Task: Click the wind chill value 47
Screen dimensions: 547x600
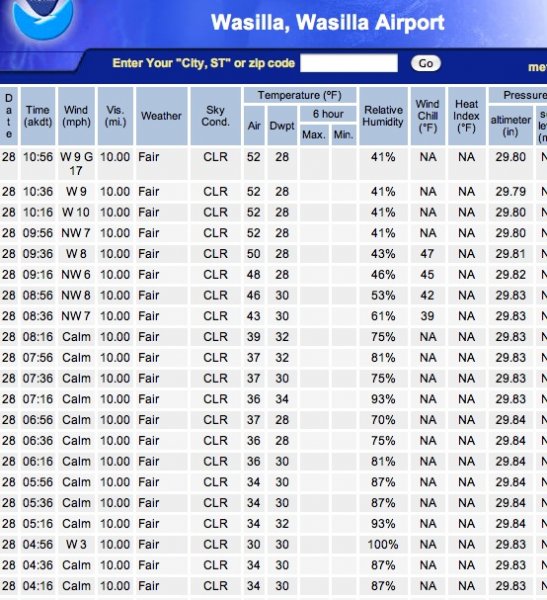Action: (x=428, y=254)
